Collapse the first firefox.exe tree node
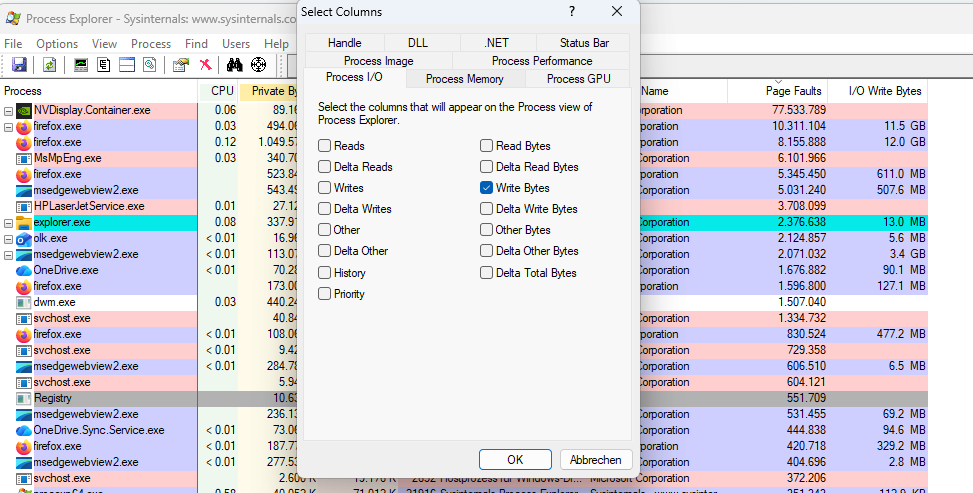 (x=9, y=127)
